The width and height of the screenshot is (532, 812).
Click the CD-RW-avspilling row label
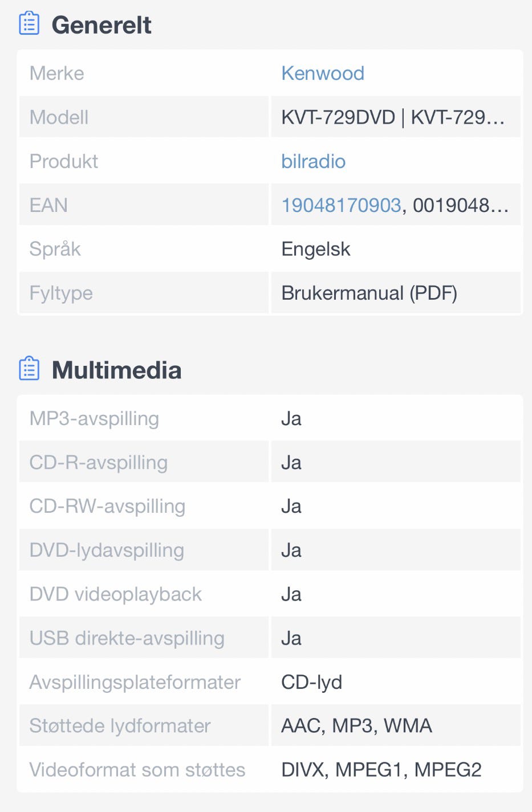(107, 506)
